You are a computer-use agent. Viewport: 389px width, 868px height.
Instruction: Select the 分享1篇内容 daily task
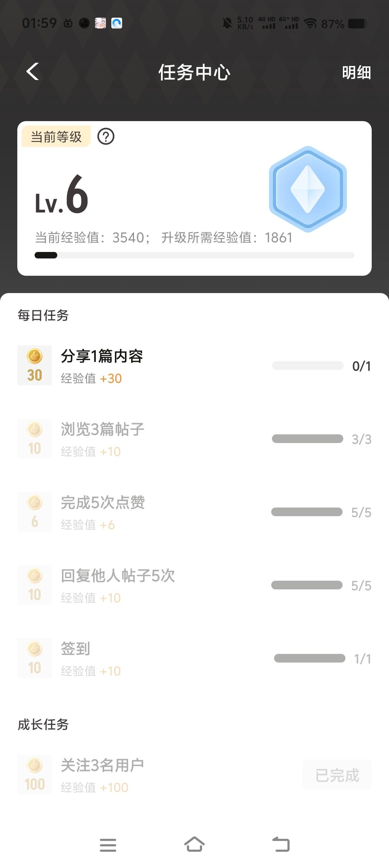point(102,356)
